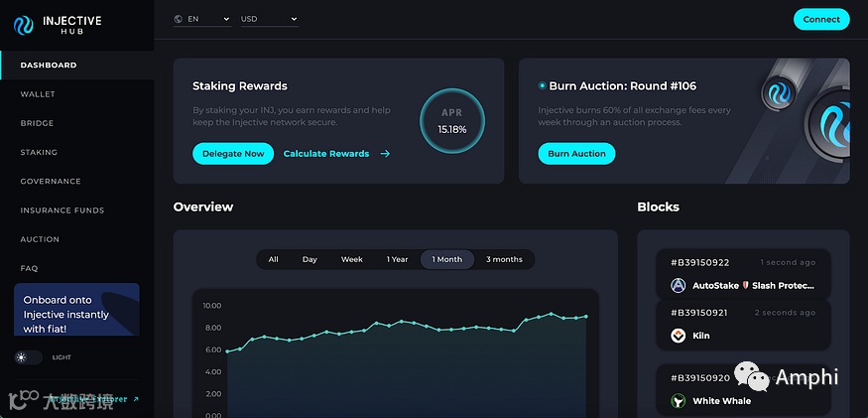The image size is (868, 418).
Task: Open the EN language dropdown
Action: click(202, 19)
